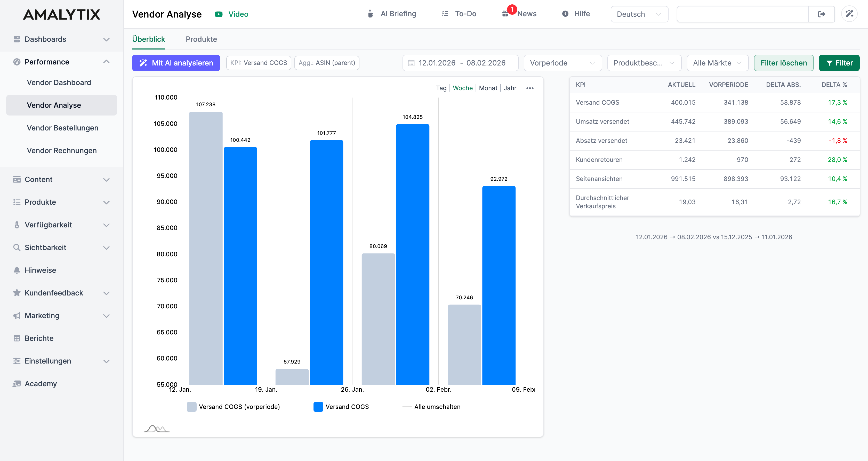Open the Deutsch language dropdown
868x461 pixels.
click(639, 14)
